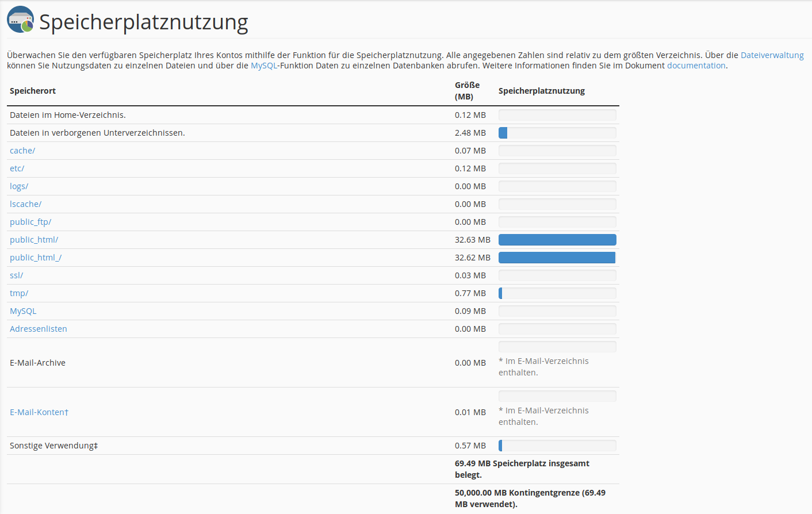Select the lscache/ folder link
Screen dimensions: 812x514
[x=26, y=204]
